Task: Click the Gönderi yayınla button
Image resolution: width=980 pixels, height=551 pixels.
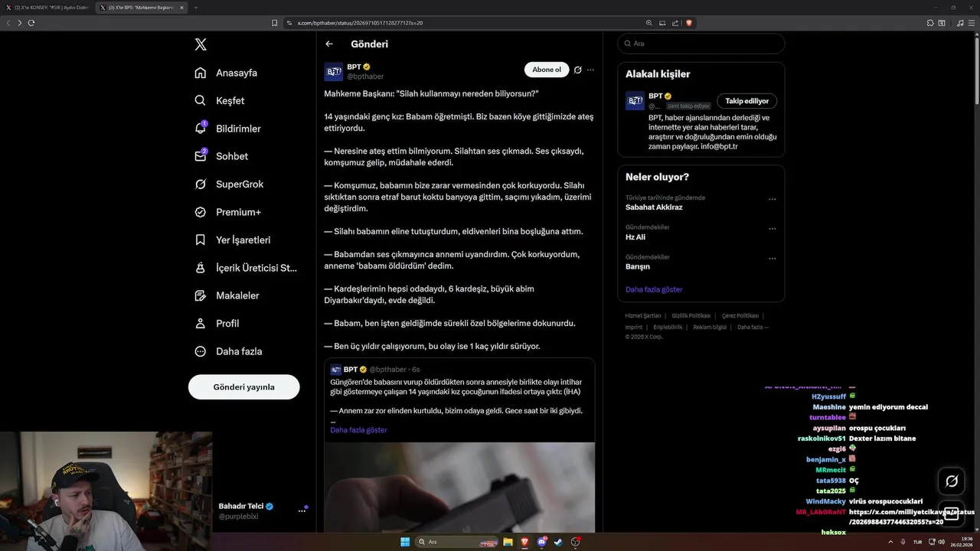Action: coord(243,386)
